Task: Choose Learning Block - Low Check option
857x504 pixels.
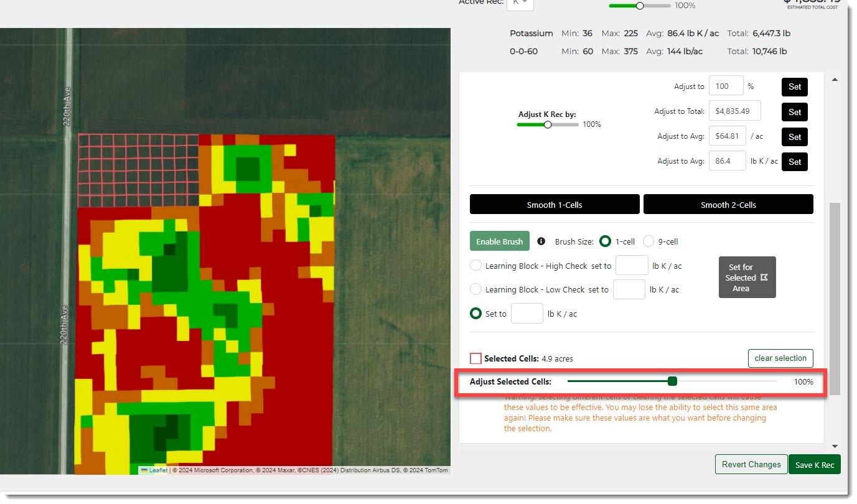Action: (476, 289)
